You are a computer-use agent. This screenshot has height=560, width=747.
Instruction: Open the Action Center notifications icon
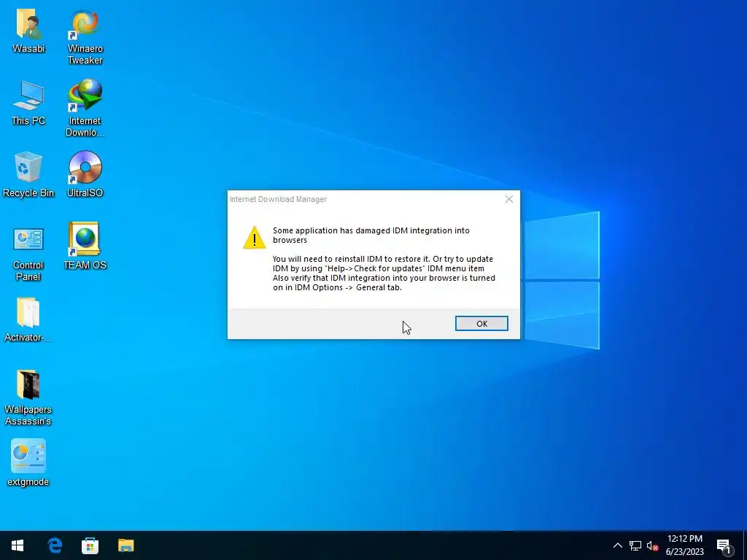click(724, 545)
